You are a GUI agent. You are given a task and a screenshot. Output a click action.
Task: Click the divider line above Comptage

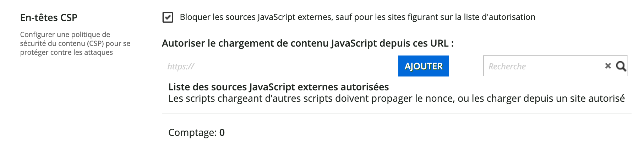click(396, 114)
